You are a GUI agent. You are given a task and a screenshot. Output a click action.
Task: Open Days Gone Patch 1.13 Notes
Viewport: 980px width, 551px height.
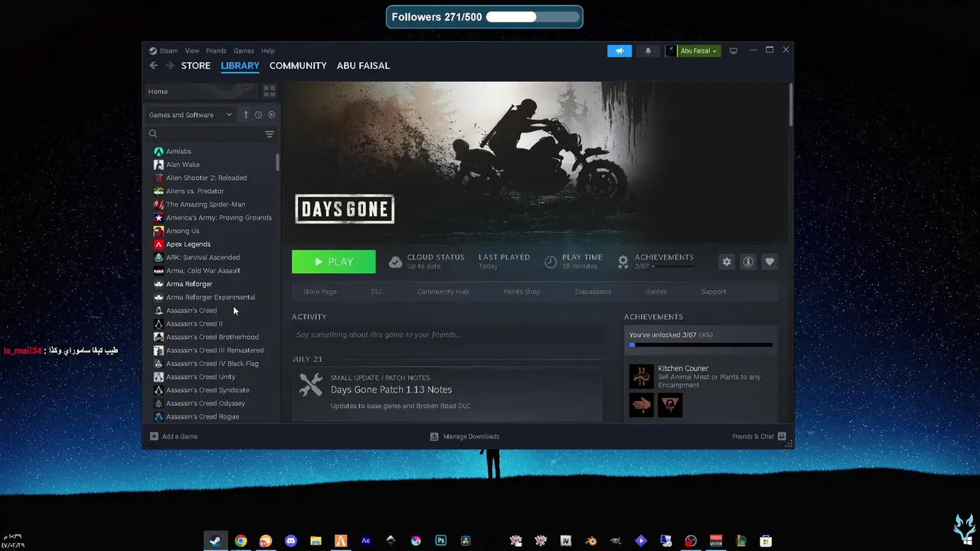point(391,390)
